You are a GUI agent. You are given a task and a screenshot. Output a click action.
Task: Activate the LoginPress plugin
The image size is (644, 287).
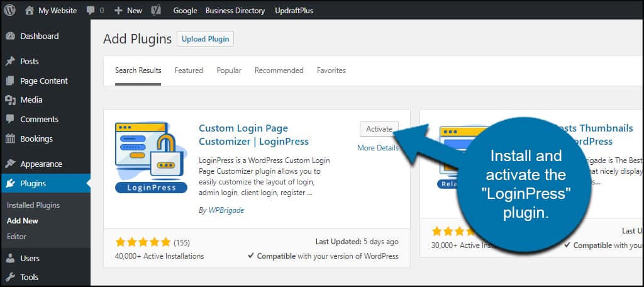379,128
